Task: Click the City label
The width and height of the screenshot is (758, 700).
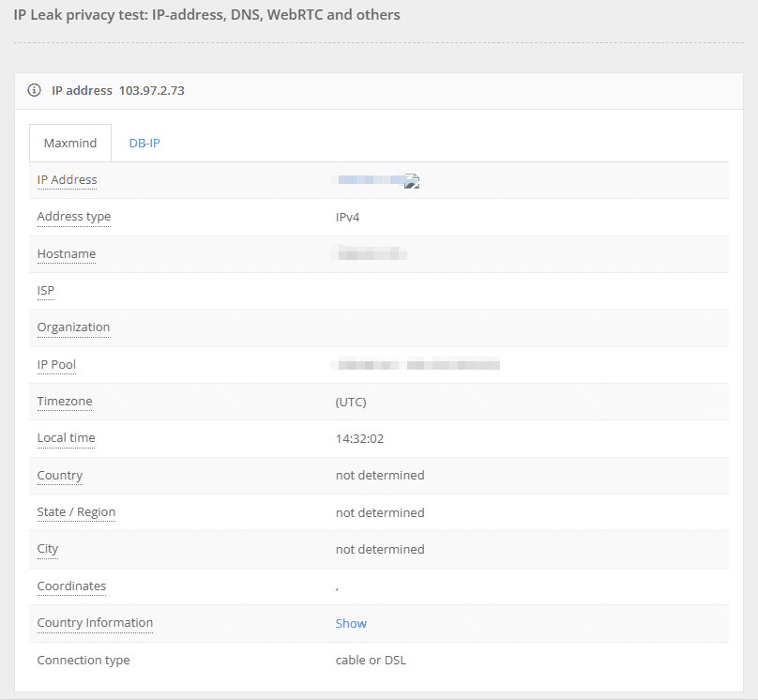Action: pos(48,549)
